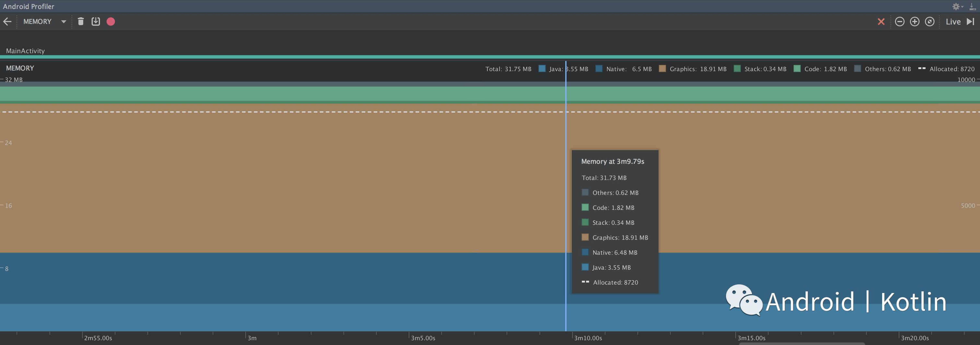
Task: Click the Graphics legend color swatch
Action: click(x=662, y=68)
